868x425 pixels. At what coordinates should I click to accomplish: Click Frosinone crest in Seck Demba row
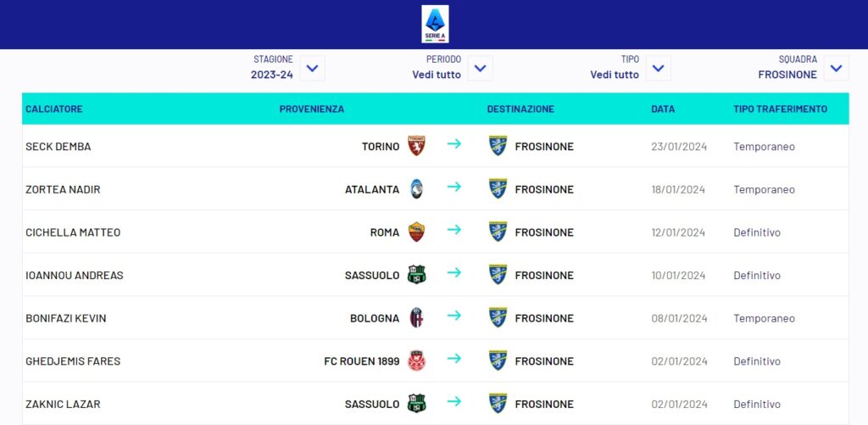498,146
